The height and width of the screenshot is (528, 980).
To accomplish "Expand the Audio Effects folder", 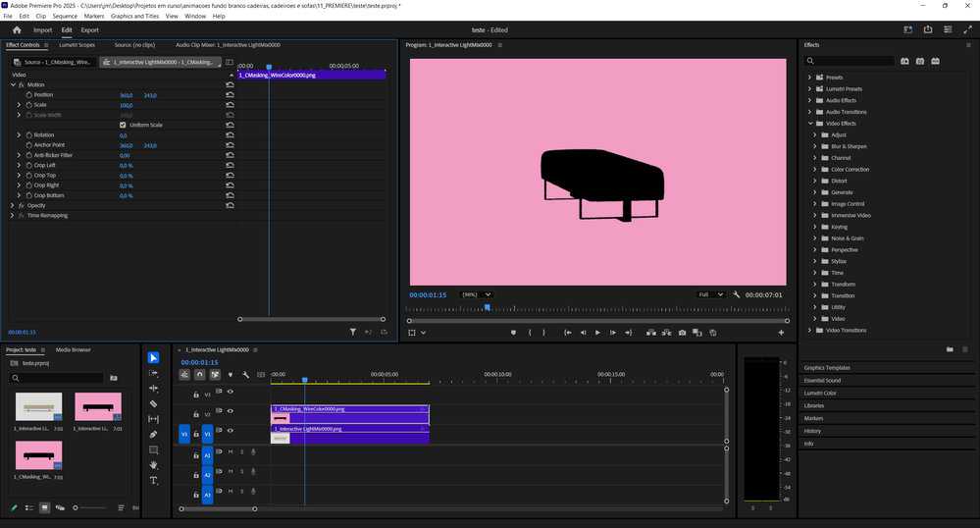I will click(x=809, y=100).
